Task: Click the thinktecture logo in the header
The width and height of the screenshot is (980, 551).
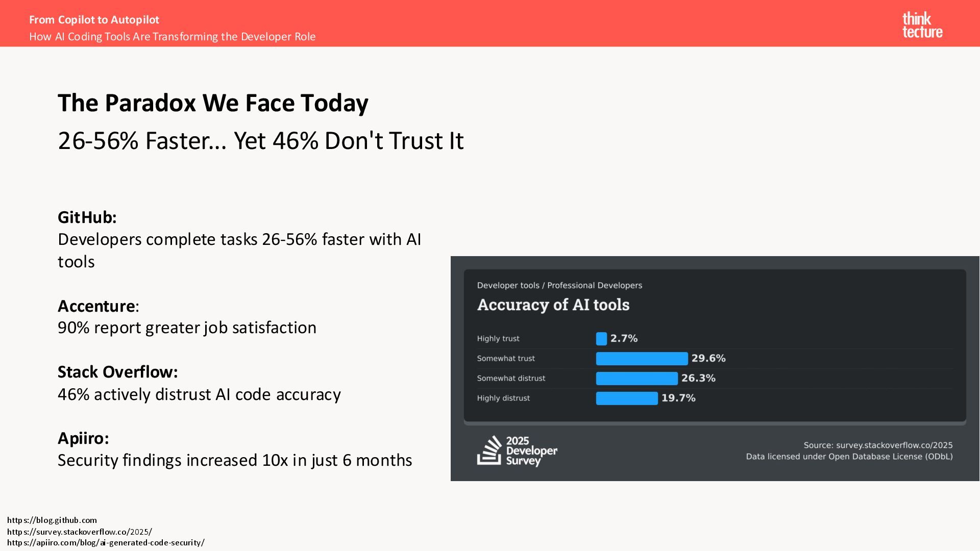Action: [x=922, y=26]
